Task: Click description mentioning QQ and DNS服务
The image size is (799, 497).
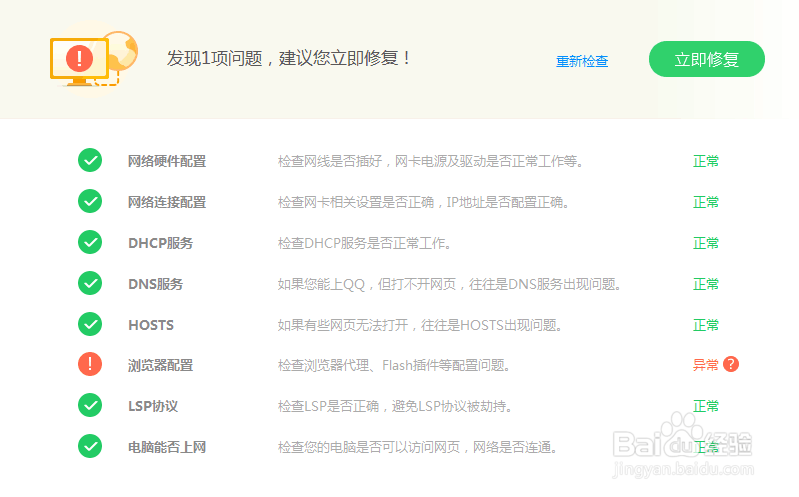Action: (x=449, y=284)
